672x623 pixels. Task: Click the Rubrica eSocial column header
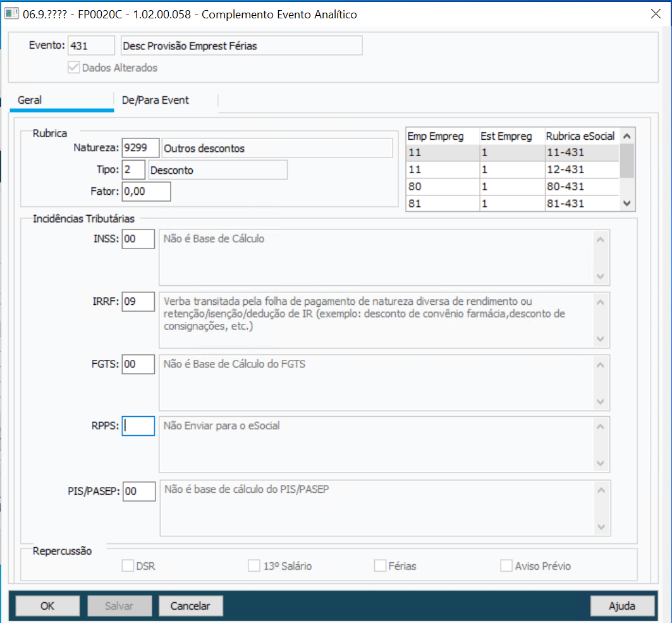point(582,137)
